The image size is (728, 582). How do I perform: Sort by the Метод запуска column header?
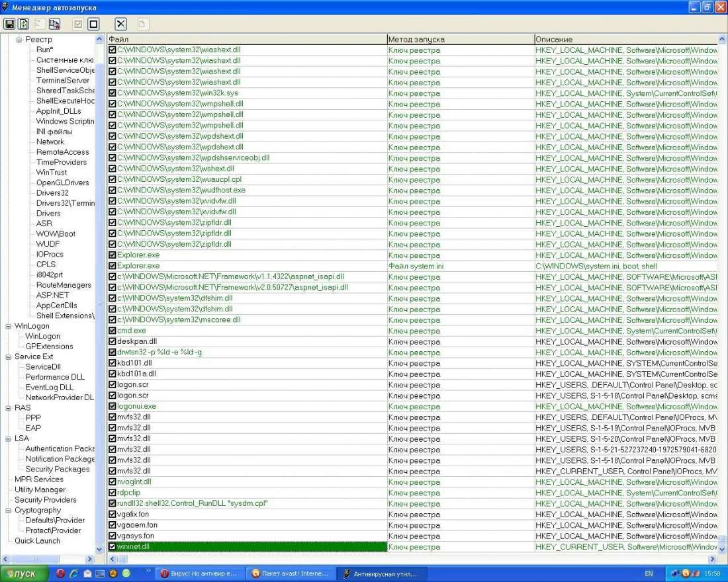point(461,40)
